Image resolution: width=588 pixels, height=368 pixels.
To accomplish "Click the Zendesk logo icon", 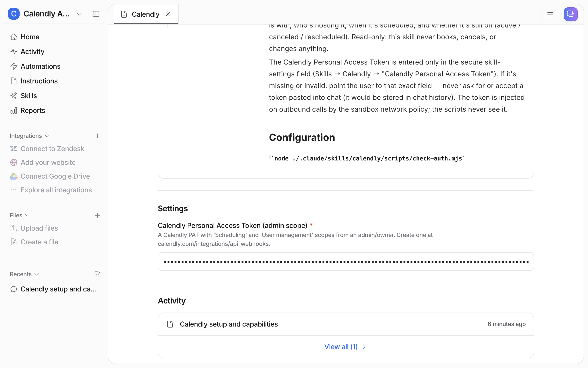I will [14, 149].
